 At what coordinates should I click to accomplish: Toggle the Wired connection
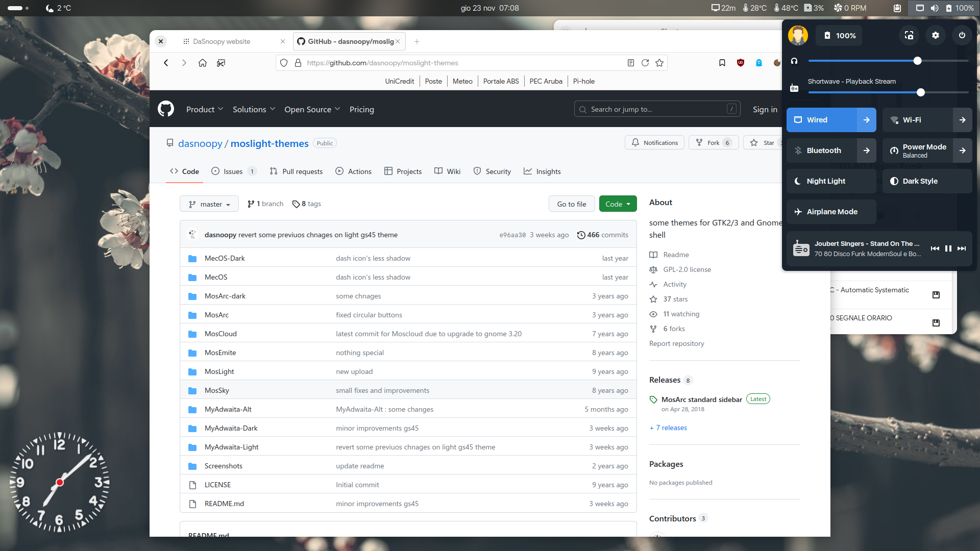(x=822, y=120)
